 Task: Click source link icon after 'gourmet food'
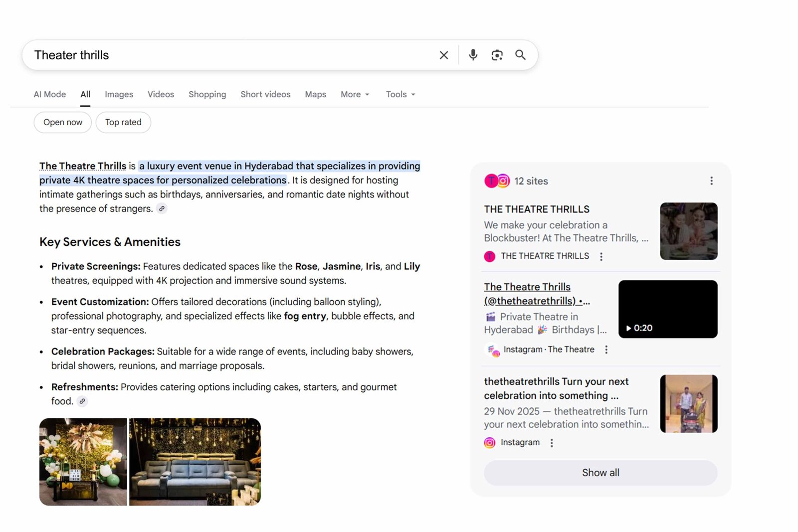(x=82, y=401)
